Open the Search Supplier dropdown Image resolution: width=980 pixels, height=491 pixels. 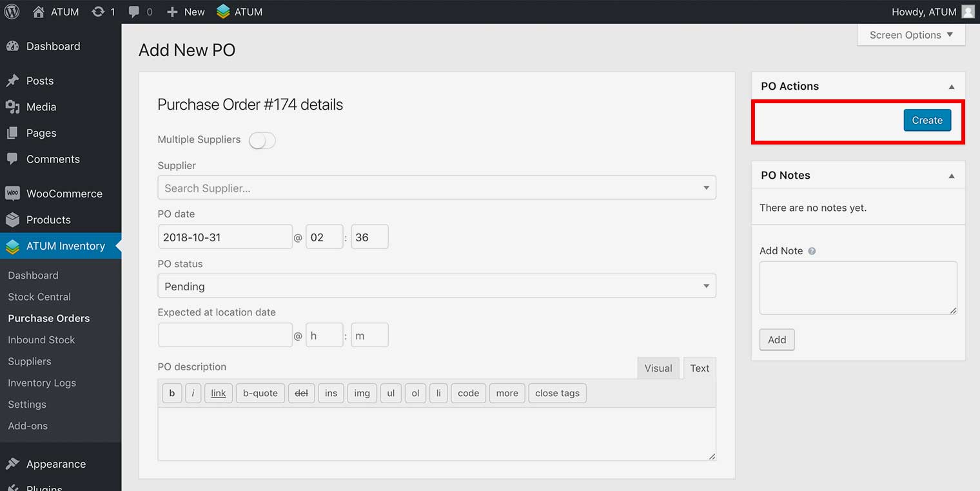click(436, 188)
